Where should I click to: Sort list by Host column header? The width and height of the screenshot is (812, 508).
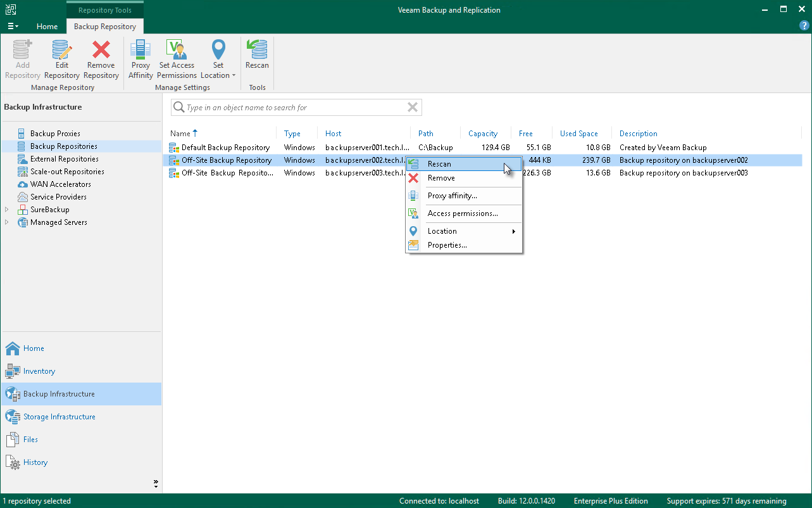pos(334,134)
